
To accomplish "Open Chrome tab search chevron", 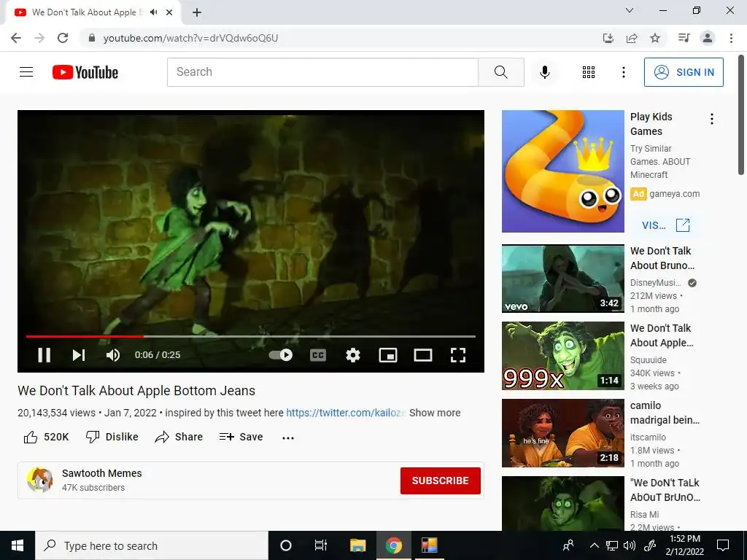I will [x=630, y=10].
